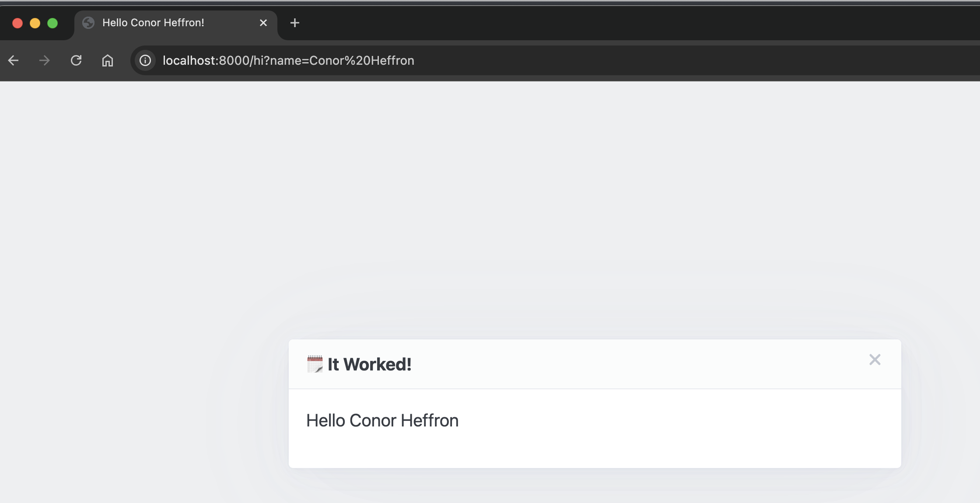Image resolution: width=980 pixels, height=503 pixels.
Task: Open a new tab with plus button
Action: pyautogui.click(x=295, y=23)
